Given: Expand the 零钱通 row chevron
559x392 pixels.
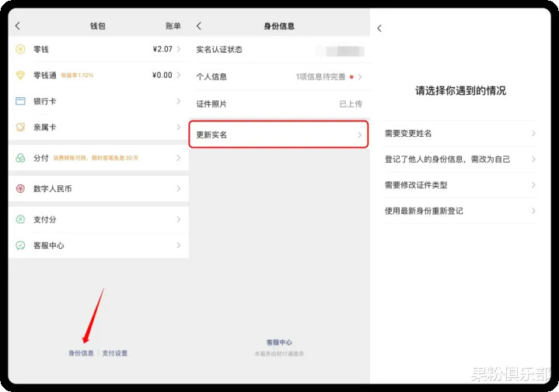Looking at the screenshot, I should (x=179, y=75).
